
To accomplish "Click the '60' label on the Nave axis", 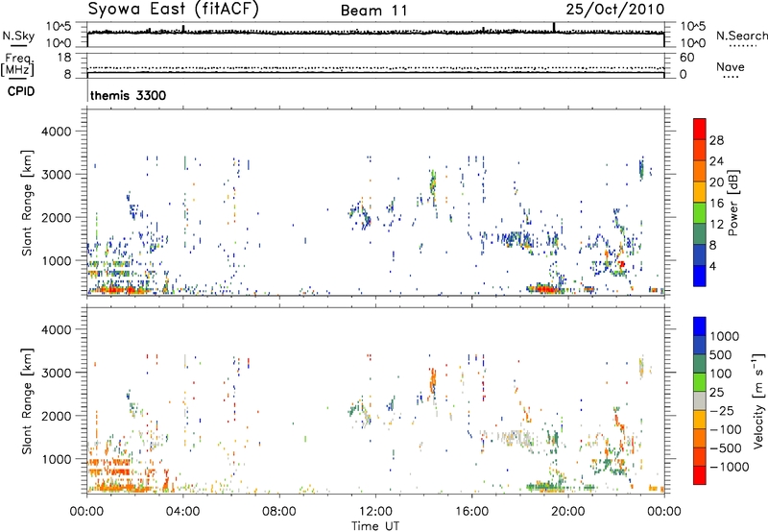I will click(x=686, y=58).
